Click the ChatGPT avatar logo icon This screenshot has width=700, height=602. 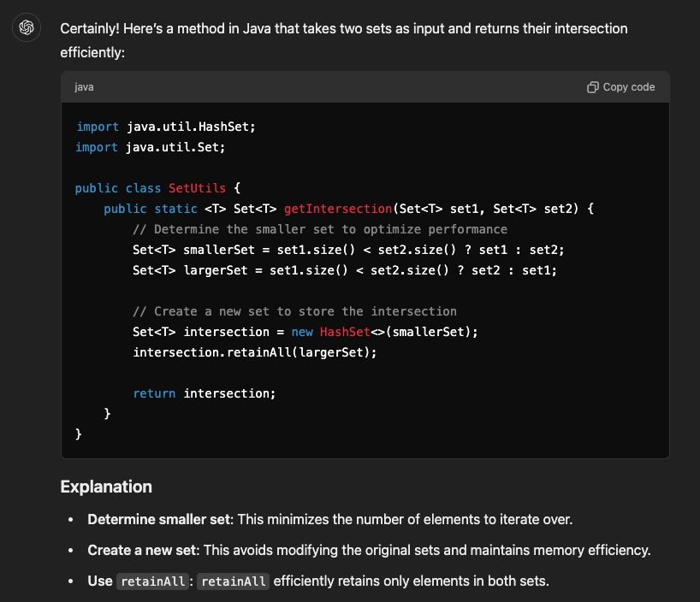tap(27, 27)
